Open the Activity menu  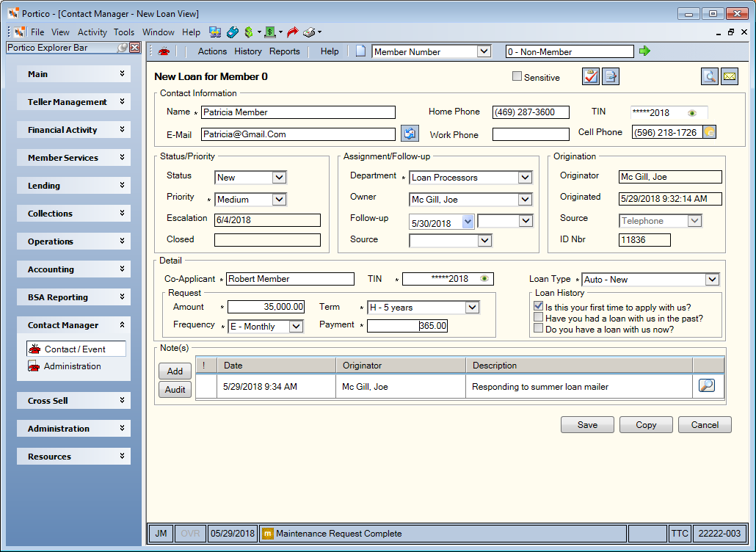tap(92, 32)
